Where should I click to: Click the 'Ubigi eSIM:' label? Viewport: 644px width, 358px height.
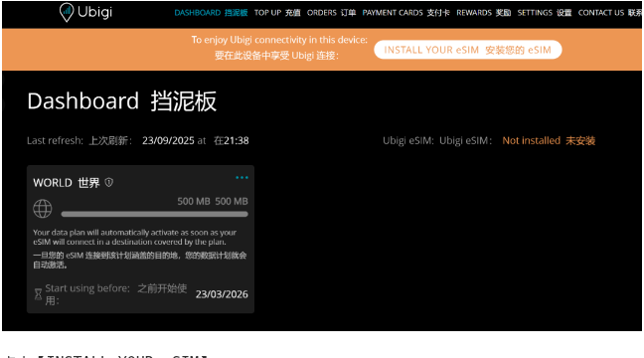408,140
